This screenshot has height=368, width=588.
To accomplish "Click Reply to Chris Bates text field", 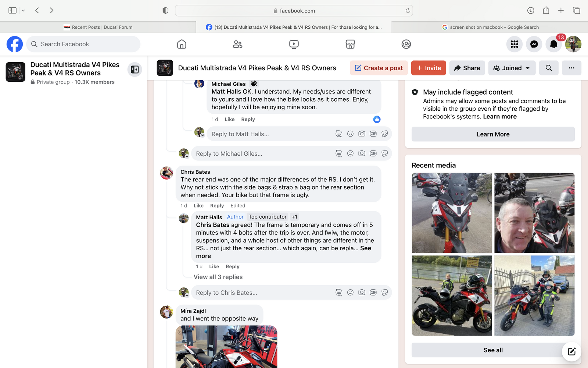I will [263, 293].
